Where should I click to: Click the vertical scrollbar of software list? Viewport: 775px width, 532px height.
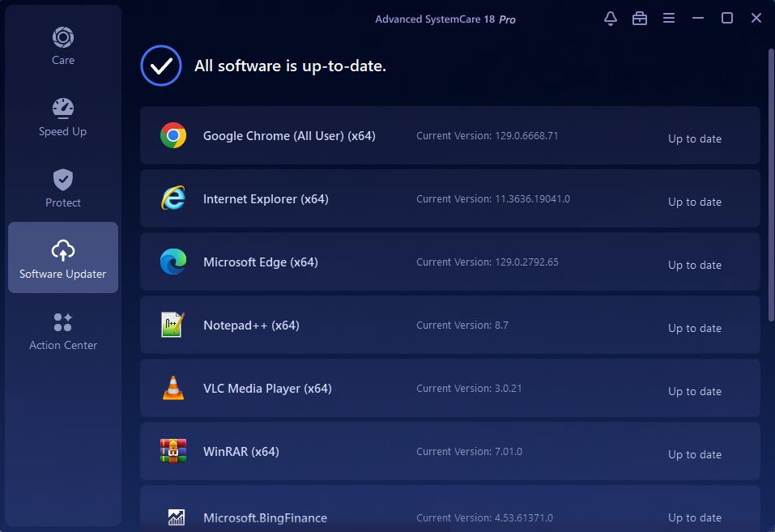tap(771, 184)
